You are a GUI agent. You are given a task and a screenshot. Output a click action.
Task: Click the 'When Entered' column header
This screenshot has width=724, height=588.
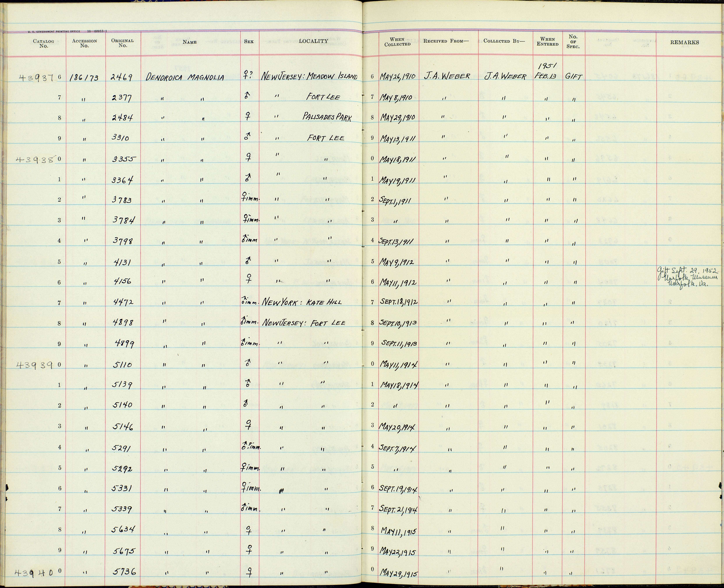coord(547,41)
